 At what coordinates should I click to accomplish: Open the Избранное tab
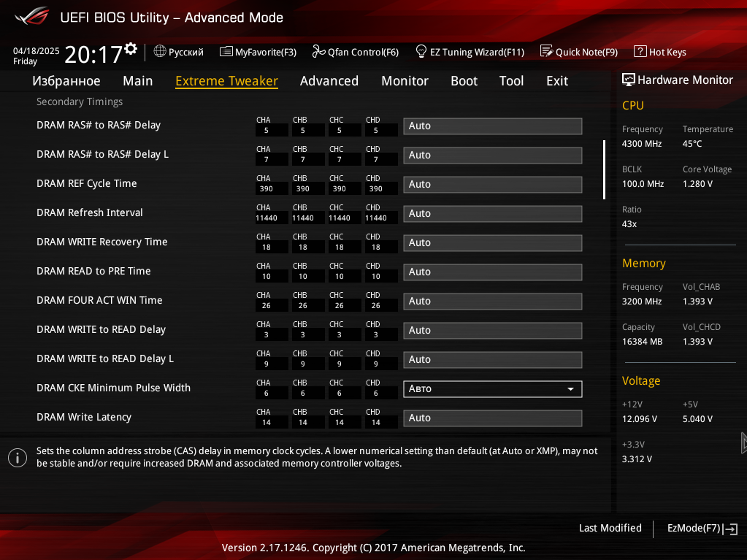point(66,81)
